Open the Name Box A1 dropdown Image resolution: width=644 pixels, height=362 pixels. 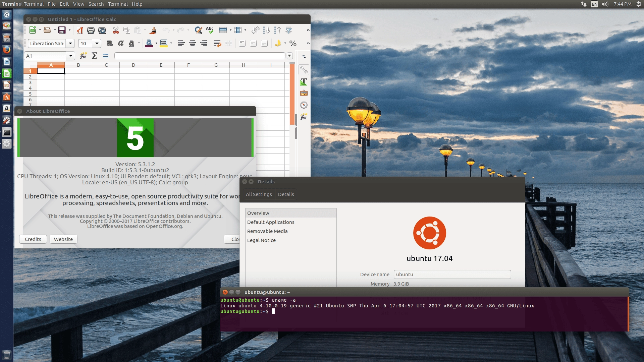tap(70, 56)
